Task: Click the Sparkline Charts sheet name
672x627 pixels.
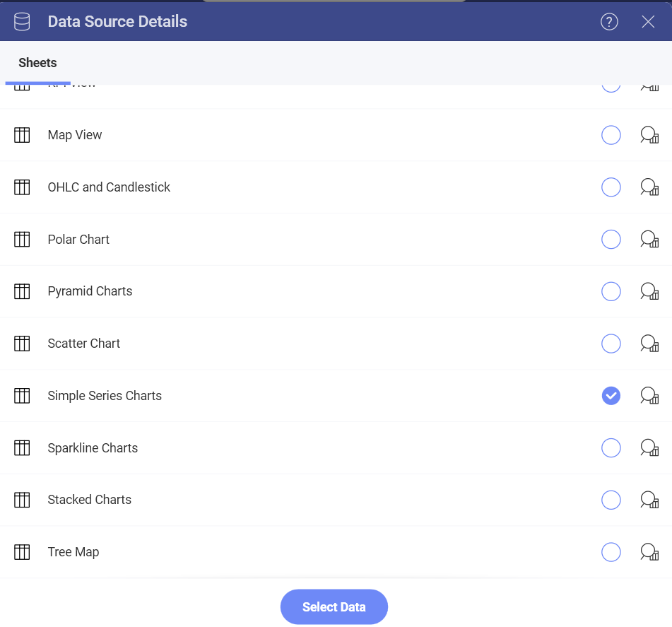Action: coord(93,447)
